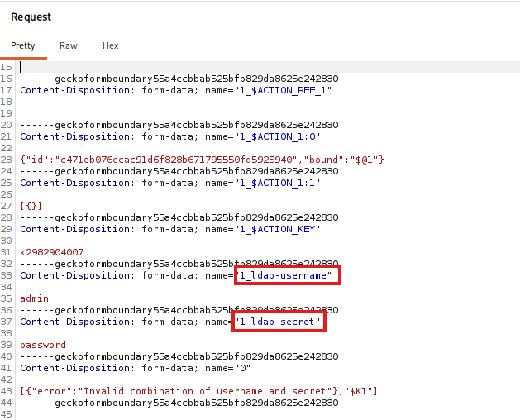Click the 1_$ACTION_REF_1 field name
The image size is (520, 420).
pos(285,90)
